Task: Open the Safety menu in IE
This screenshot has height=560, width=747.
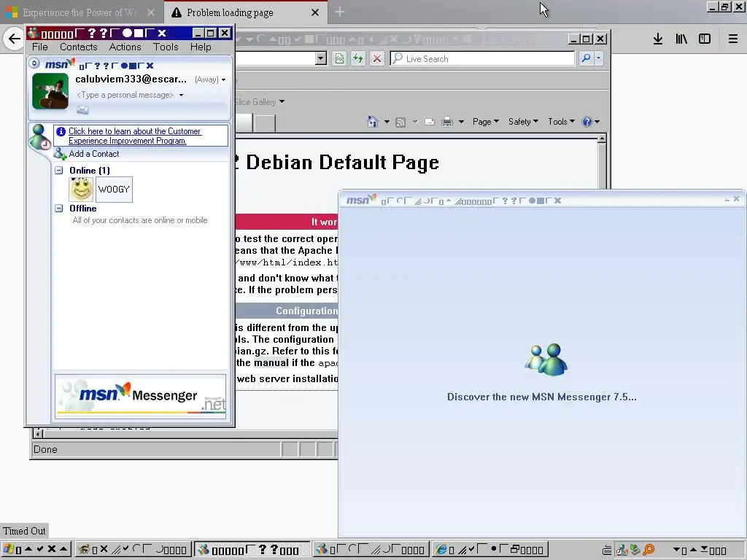Action: click(523, 122)
